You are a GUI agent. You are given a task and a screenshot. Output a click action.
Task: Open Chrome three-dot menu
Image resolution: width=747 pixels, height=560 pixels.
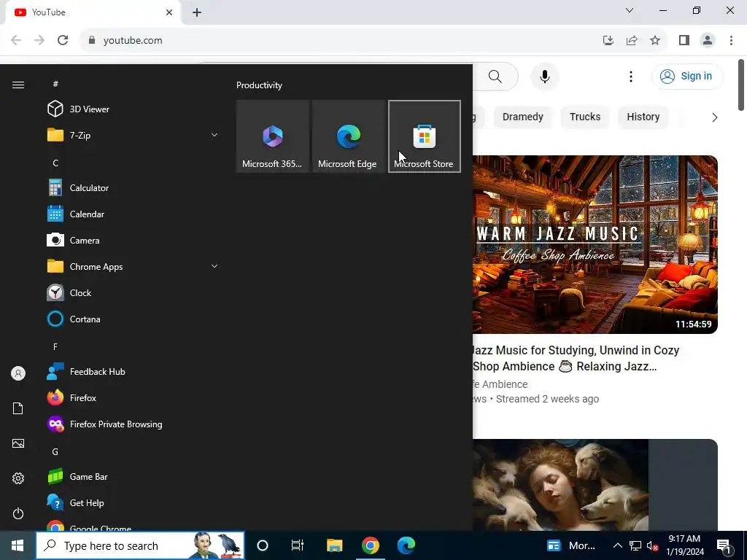(731, 41)
